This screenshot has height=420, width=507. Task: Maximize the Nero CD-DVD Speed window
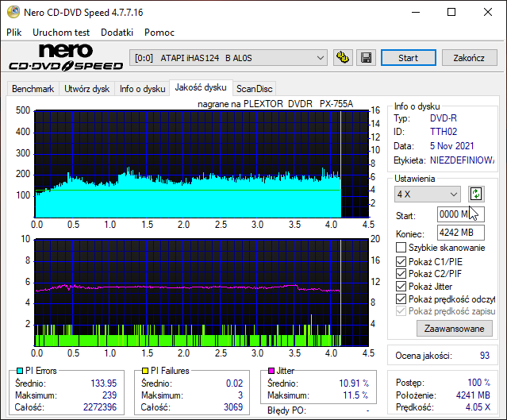(451, 12)
